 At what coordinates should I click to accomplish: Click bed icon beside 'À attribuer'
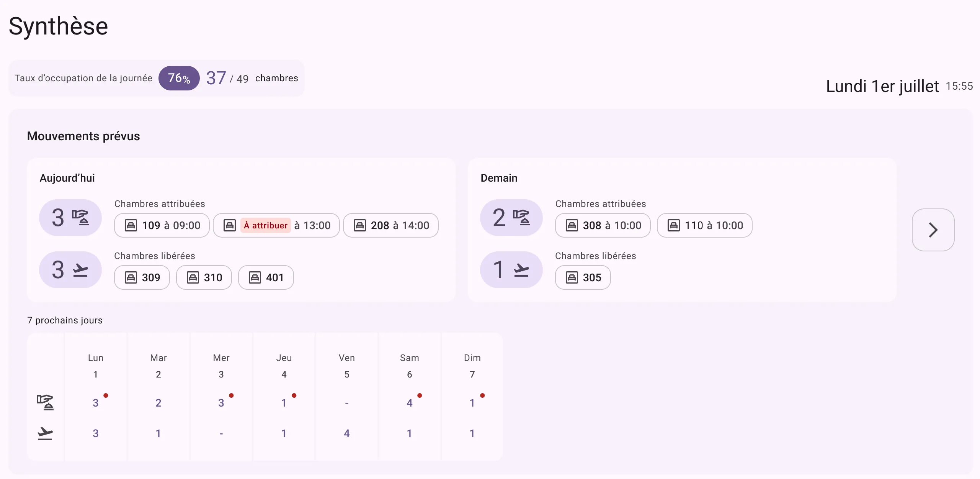[230, 225]
